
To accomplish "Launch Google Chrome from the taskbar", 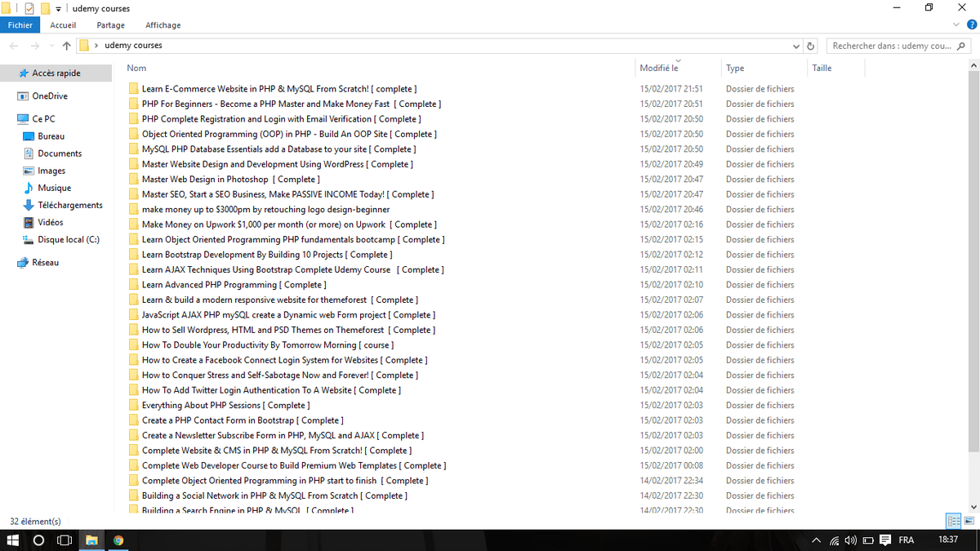I will pos(118,540).
